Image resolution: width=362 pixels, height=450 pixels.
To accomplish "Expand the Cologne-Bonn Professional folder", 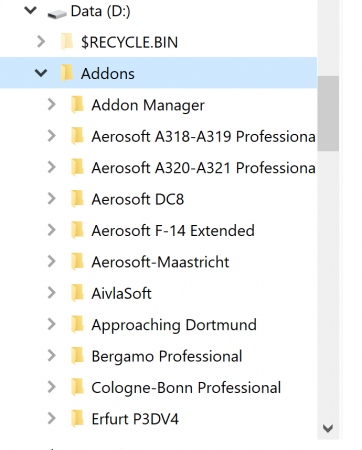I will [x=52, y=387].
